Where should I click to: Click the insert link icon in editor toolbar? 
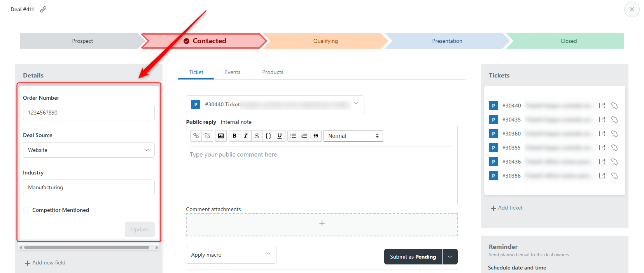tap(196, 136)
